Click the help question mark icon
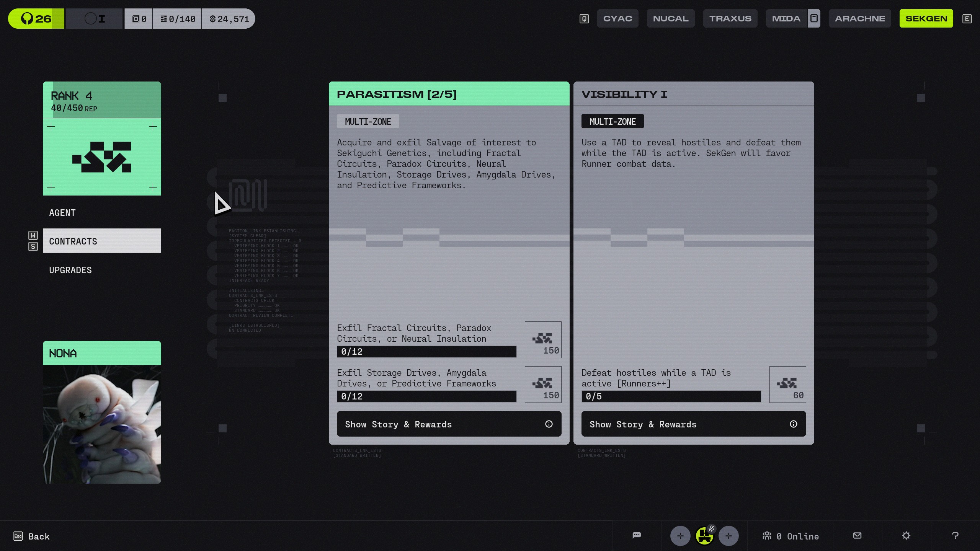 pos(955,535)
